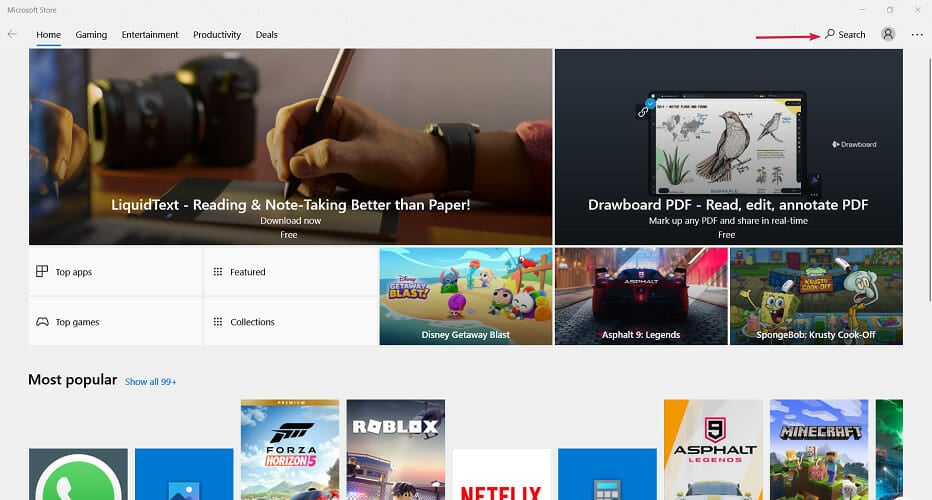Image resolution: width=932 pixels, height=500 pixels.
Task: Switch to the Home tab
Action: tap(48, 34)
